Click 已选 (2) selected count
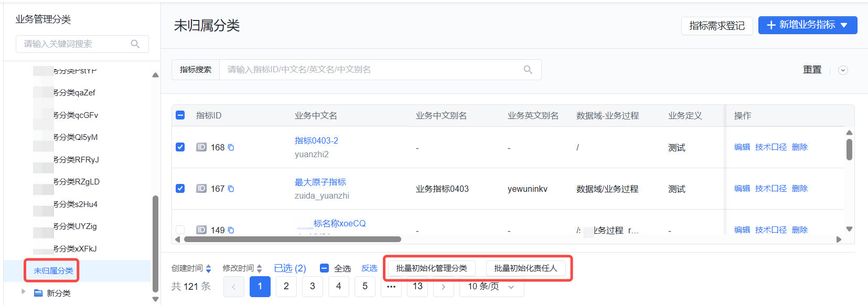This screenshot has height=305, width=868. (290, 268)
